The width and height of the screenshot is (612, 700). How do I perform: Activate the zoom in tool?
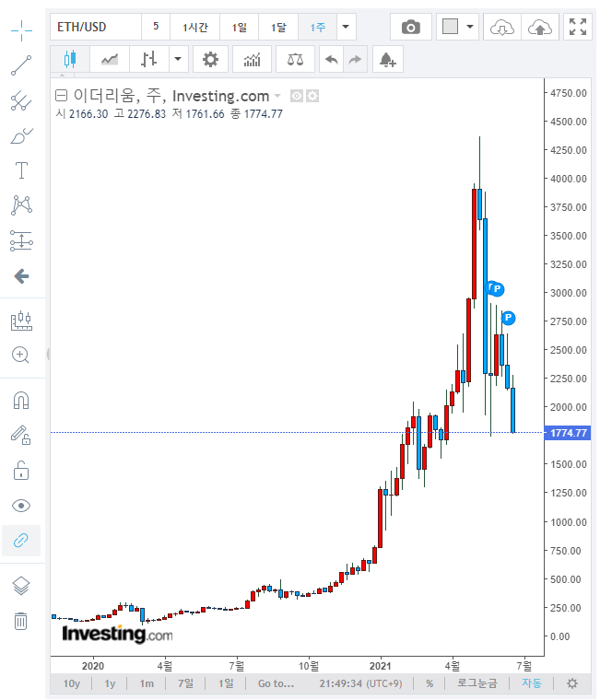click(x=20, y=356)
